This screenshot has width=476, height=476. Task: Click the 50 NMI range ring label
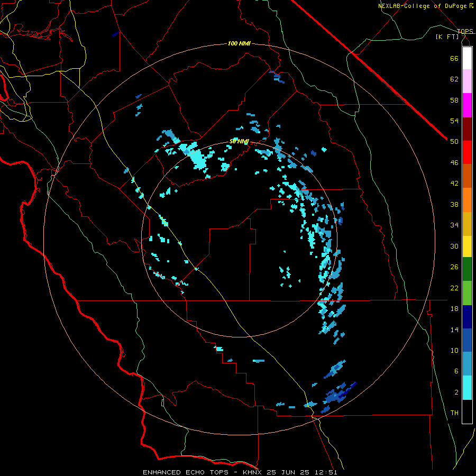click(x=239, y=141)
